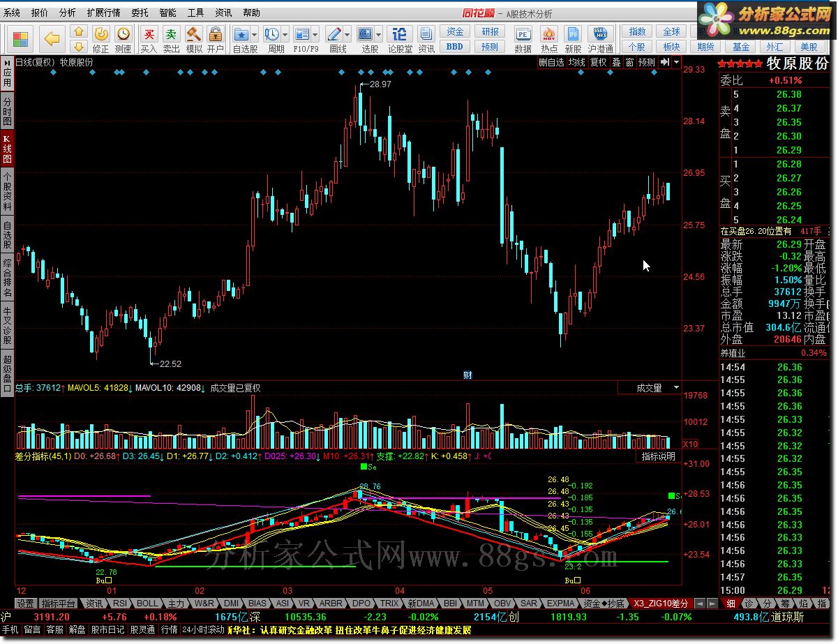Toggle the 窗 window option
Image resolution: width=838 pixels, height=644 pixels.
(x=630, y=62)
